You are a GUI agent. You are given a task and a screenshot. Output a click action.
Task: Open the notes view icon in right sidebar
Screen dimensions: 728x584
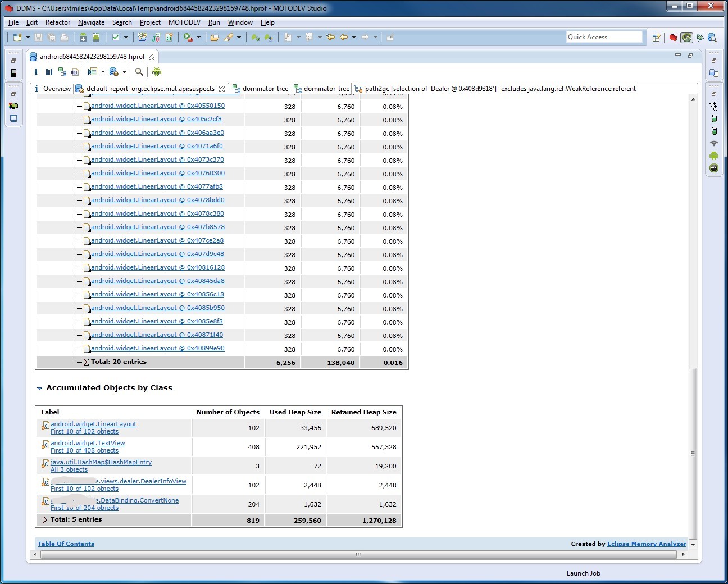714,73
